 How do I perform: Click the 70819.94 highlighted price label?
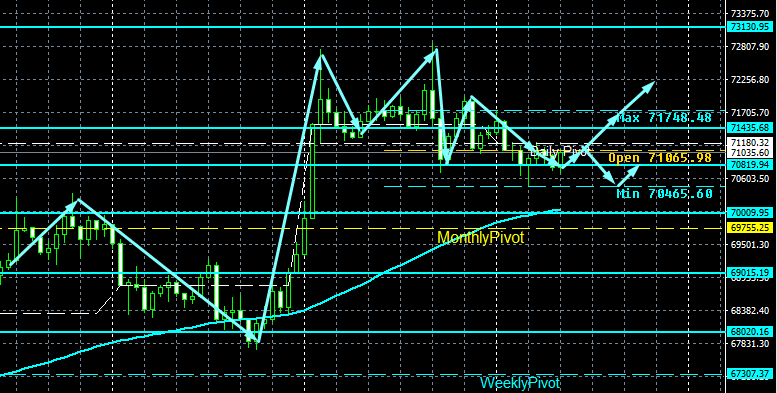click(750, 164)
